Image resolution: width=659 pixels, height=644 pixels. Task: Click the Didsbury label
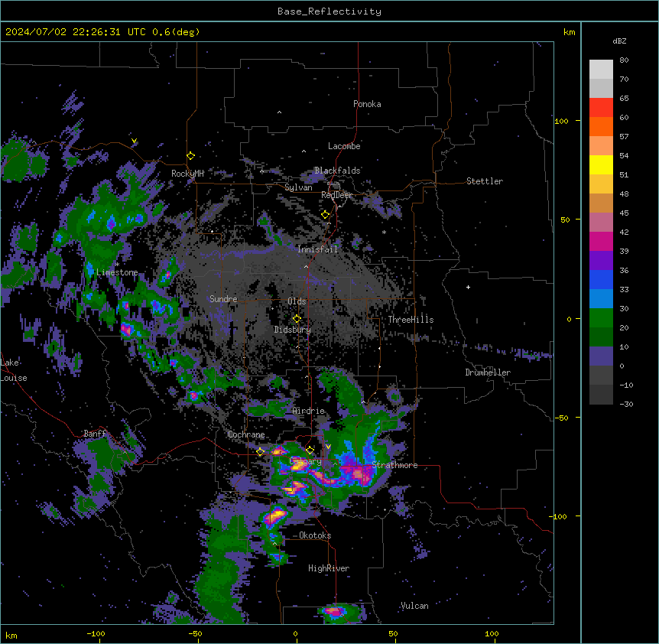293,330
